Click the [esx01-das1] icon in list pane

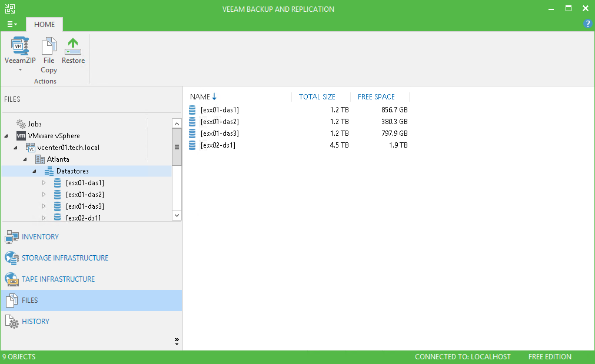click(192, 110)
